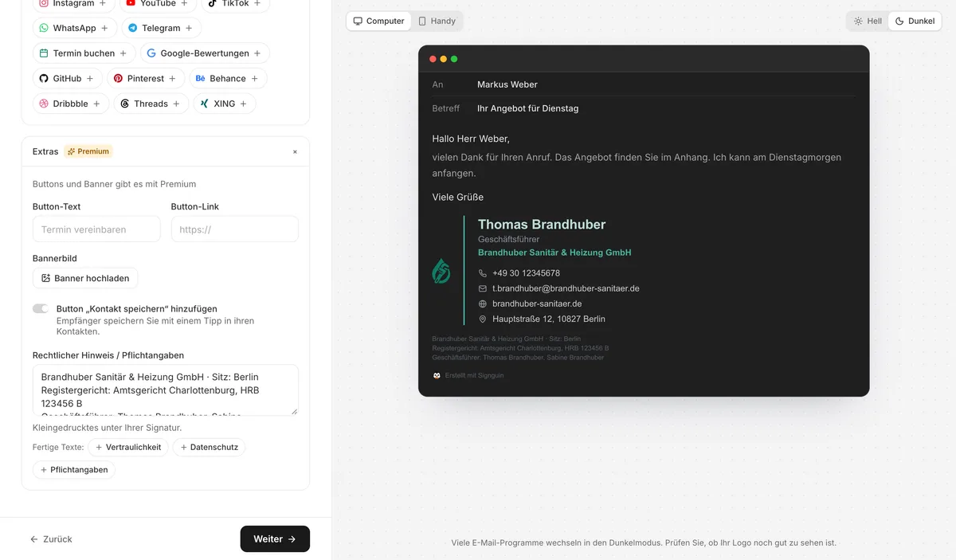Click the address Hauptstraße 12, 10827 Berlin
The height and width of the screenshot is (560, 956).
pos(549,319)
